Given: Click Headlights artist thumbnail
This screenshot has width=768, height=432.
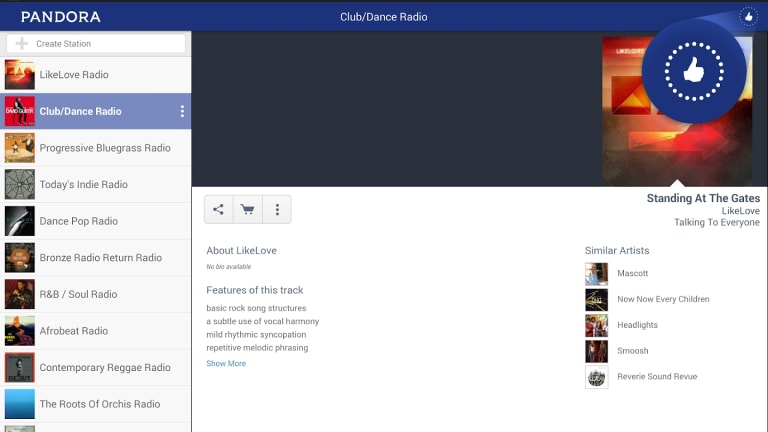Looking at the screenshot, I should (597, 326).
